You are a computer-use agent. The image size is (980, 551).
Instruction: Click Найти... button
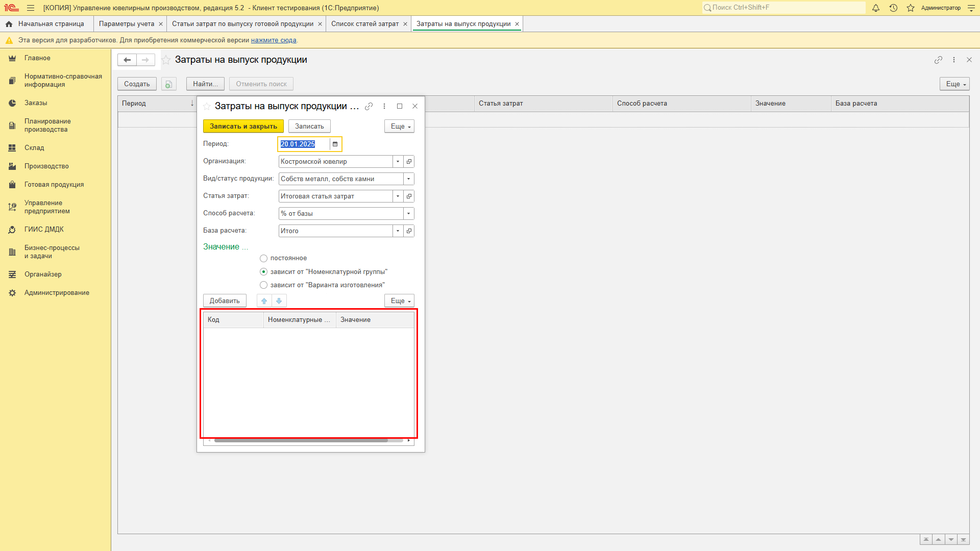click(205, 84)
